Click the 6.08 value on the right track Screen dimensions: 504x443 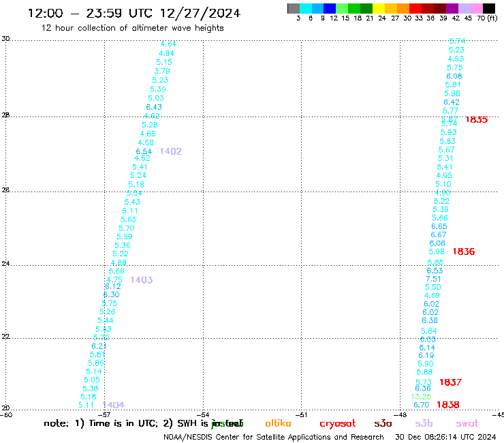point(454,76)
